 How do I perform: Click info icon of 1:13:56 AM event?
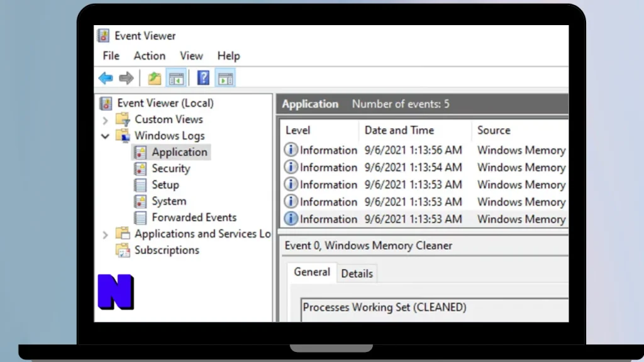click(291, 150)
